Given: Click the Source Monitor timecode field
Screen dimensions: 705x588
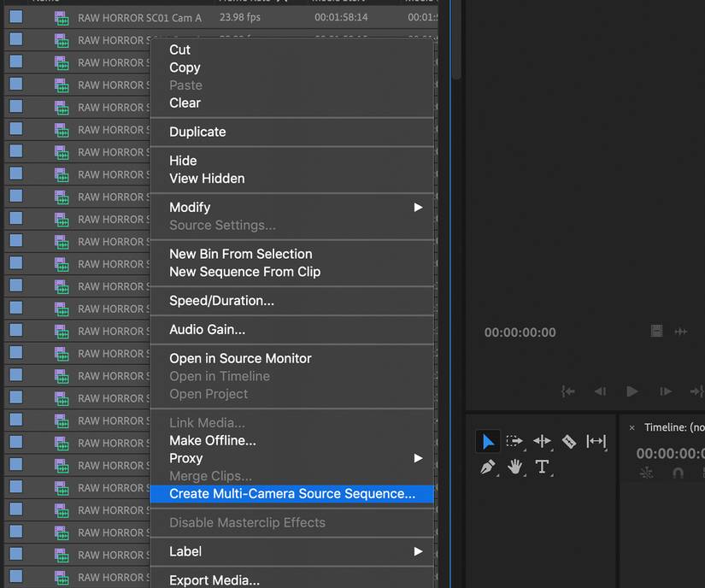Looking at the screenshot, I should click(520, 332).
